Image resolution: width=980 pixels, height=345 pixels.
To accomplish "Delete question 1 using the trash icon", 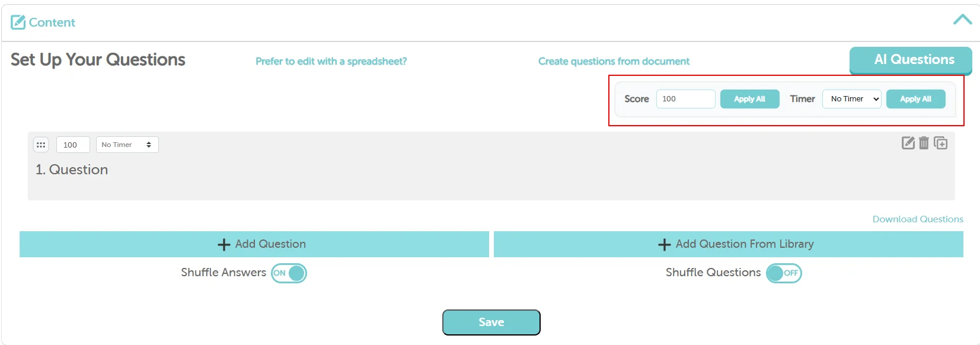I will click(924, 143).
